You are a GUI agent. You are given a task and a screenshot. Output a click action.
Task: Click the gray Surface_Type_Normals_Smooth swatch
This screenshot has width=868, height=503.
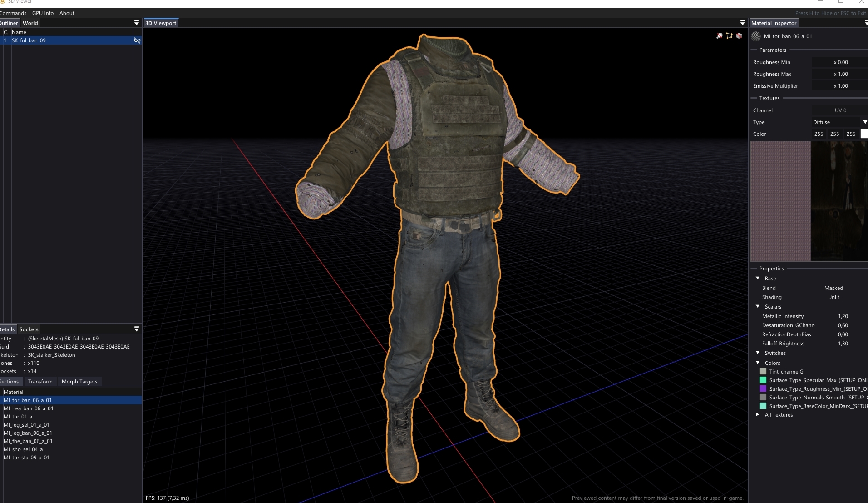coord(763,397)
